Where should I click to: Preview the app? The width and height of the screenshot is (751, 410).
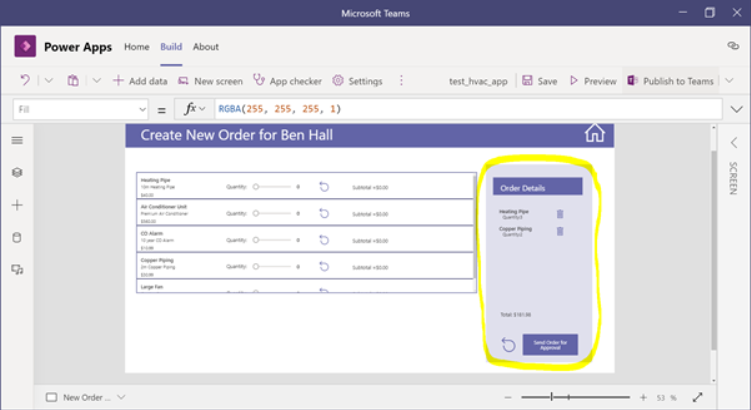(x=593, y=81)
